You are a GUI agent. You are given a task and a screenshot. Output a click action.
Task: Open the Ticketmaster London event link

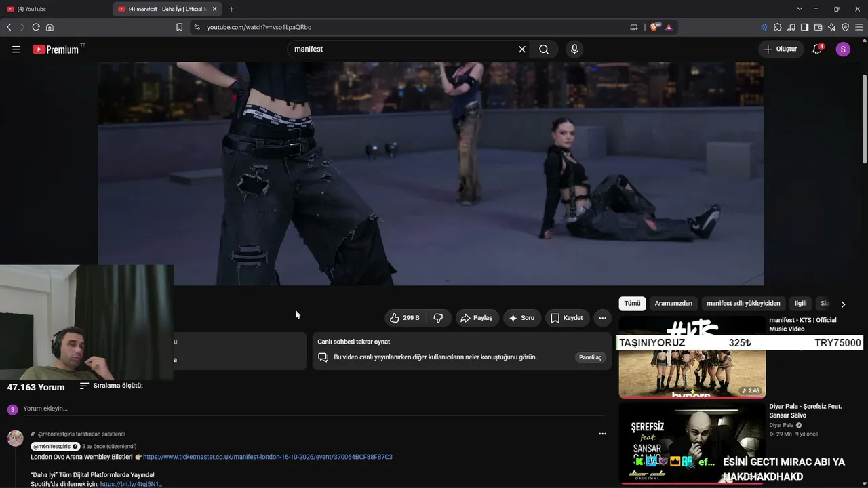267,457
